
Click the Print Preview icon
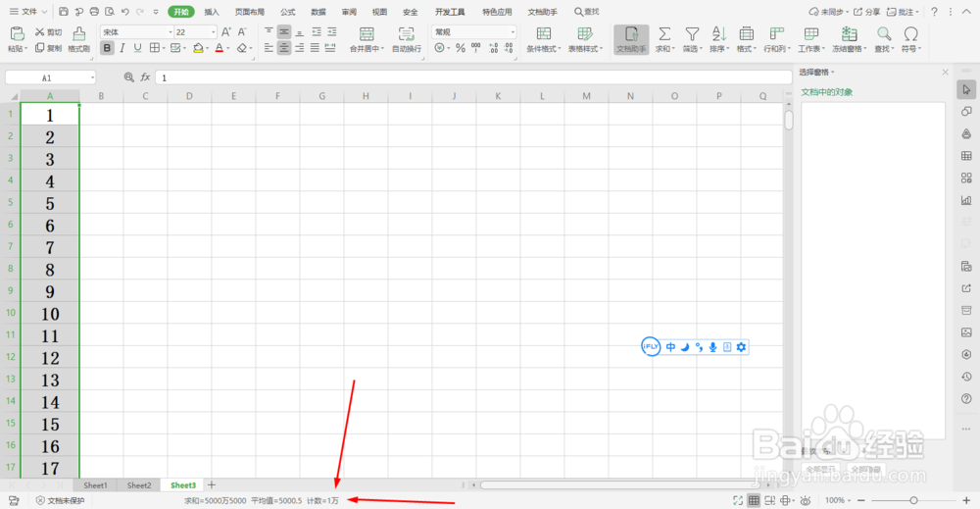point(110,11)
